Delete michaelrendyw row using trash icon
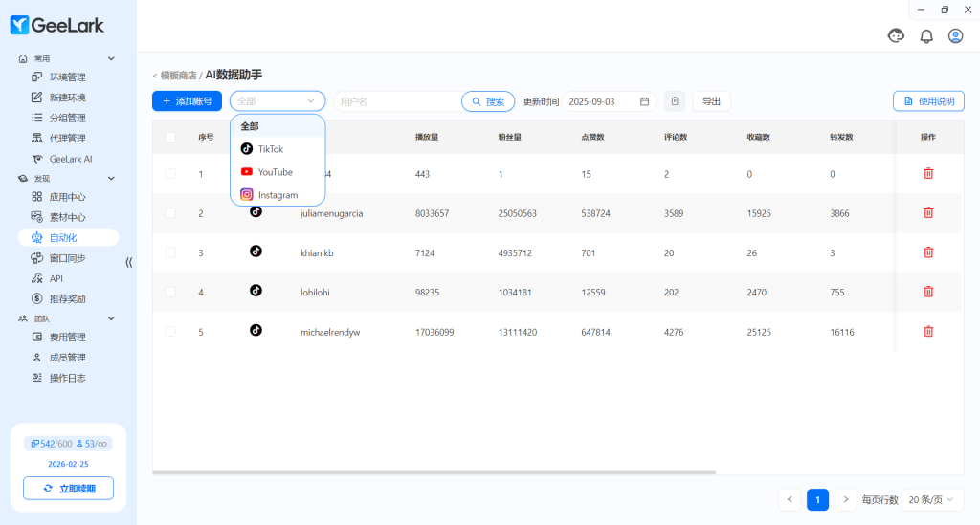This screenshot has height=525, width=980. tap(927, 331)
